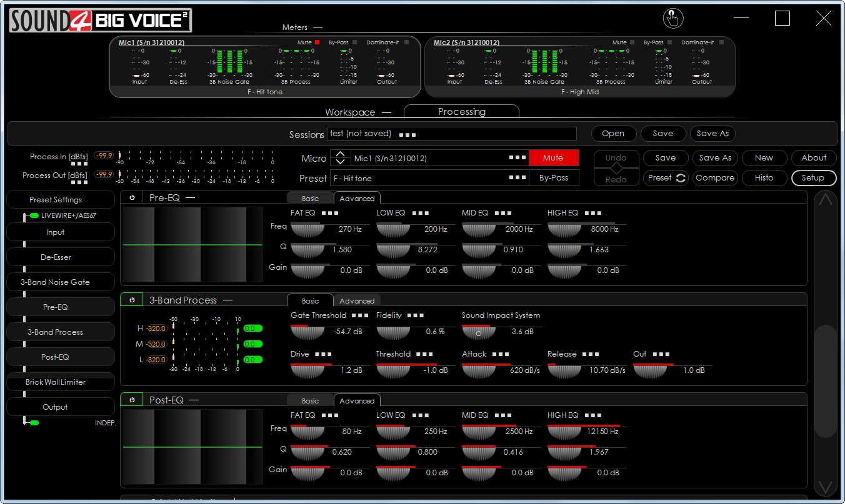Click the Preset reload button
This screenshot has height=504, width=845.
tap(665, 178)
